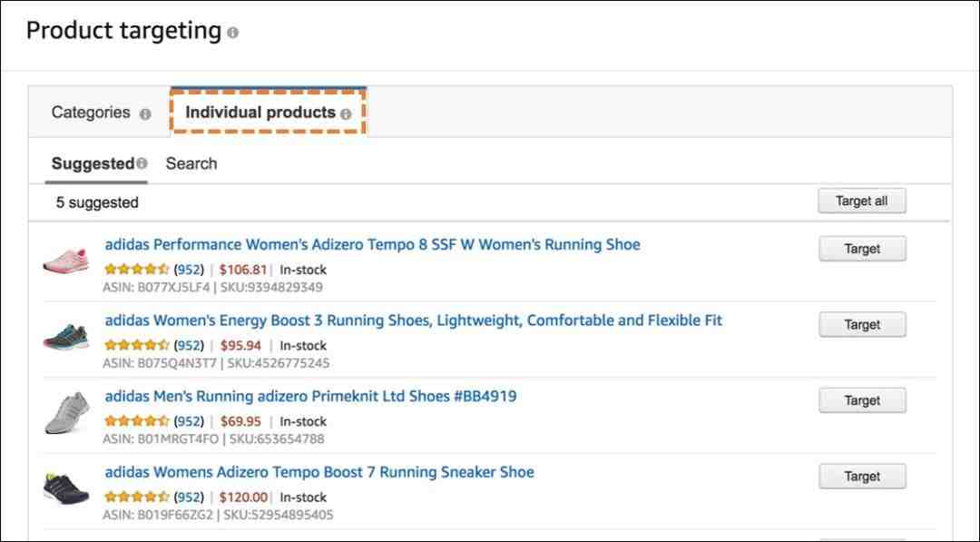
Task: Target the Adizero Tempo 8 SSF shoe
Action: (863, 249)
